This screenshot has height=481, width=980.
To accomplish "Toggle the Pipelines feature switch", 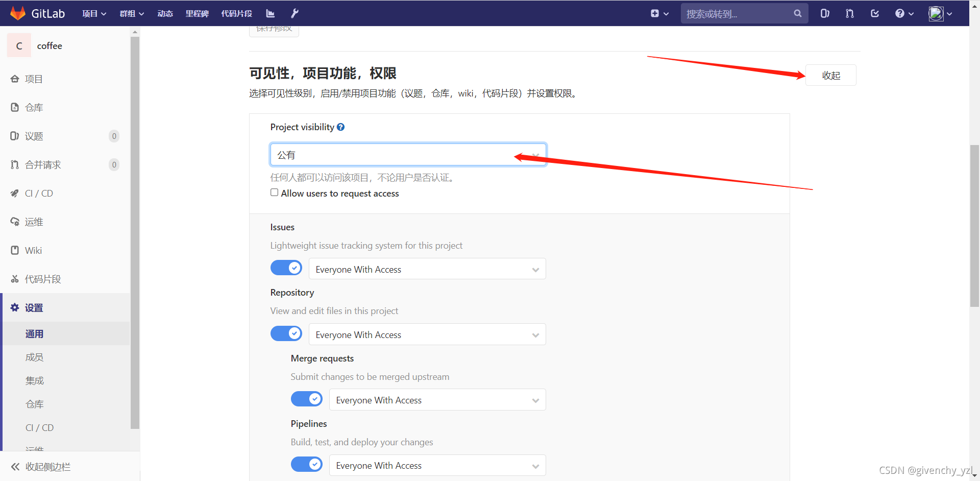I will point(307,464).
